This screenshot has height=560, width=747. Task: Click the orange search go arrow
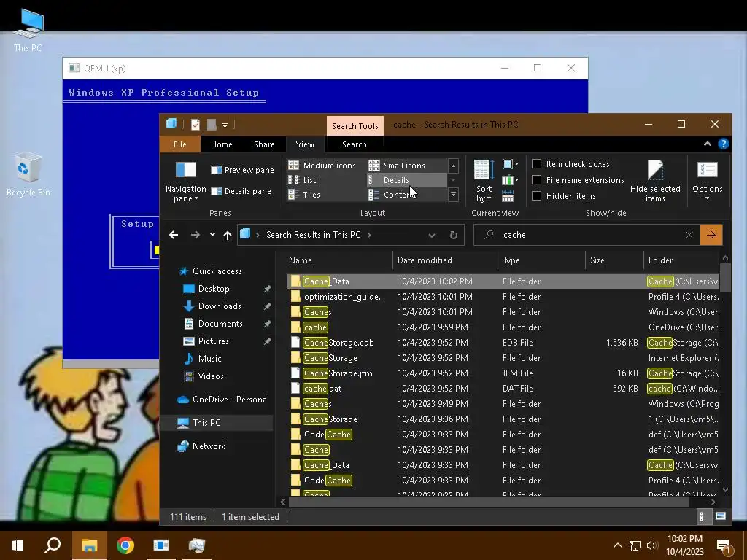[711, 235]
